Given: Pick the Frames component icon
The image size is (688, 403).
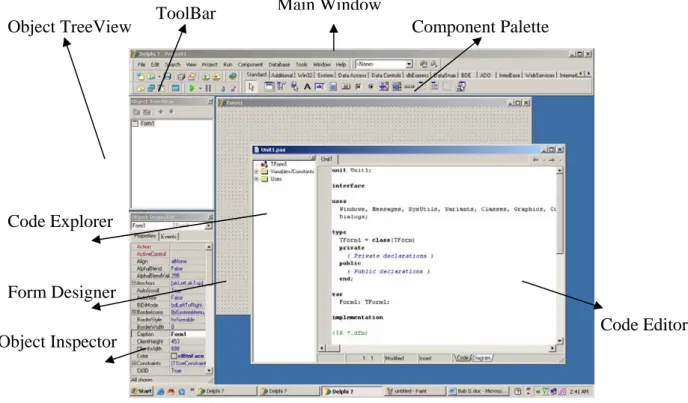Looking at the screenshot, I should pyautogui.click(x=269, y=86).
